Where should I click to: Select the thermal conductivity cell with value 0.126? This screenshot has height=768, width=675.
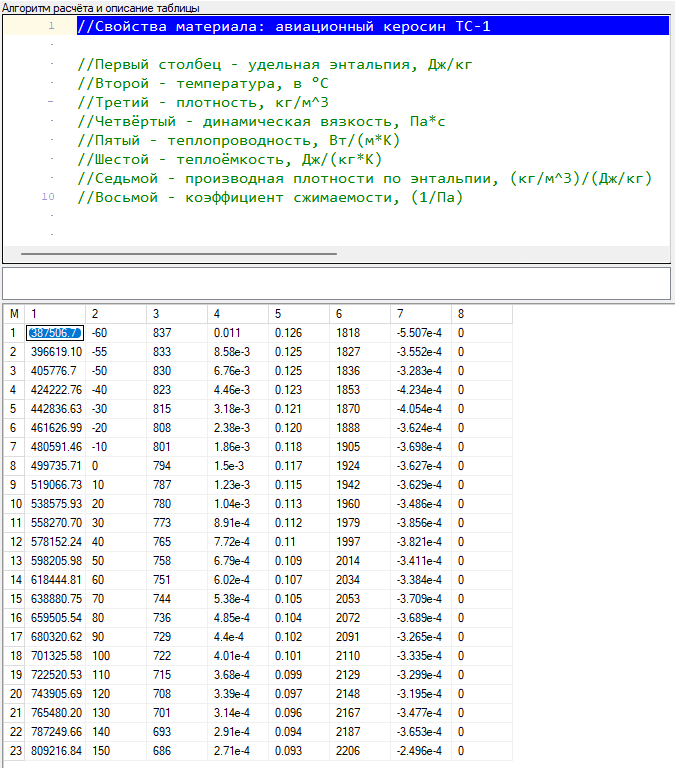(298, 333)
